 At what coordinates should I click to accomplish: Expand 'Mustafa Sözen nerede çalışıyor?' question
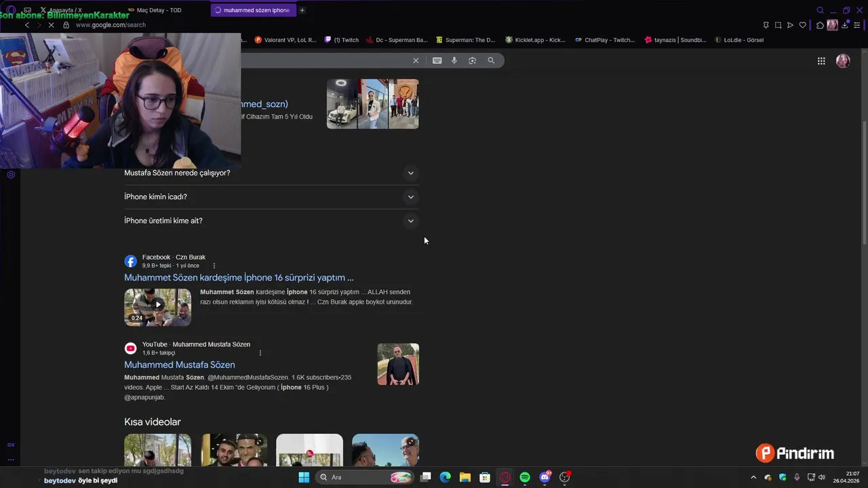[271, 173]
